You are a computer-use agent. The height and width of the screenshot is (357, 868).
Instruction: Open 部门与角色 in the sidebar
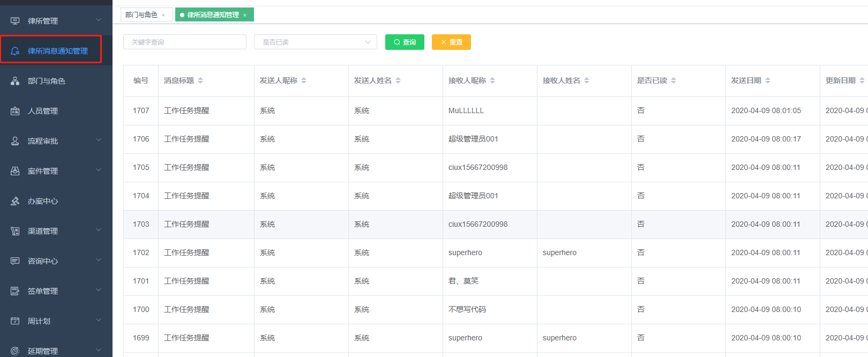(56, 81)
